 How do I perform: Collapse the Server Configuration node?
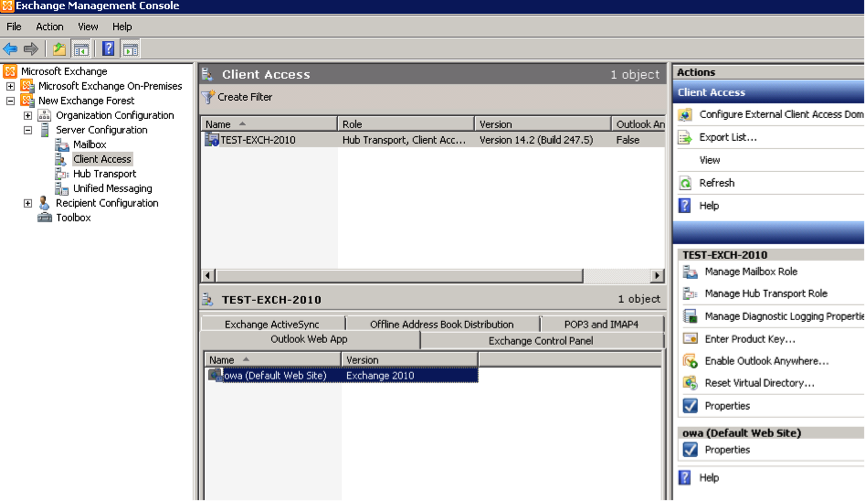point(28,130)
